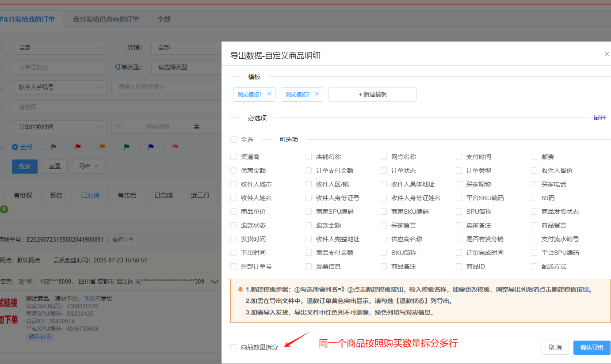Screen dimensions: 611x364
Task: Check the 商品ID option
Action: pyautogui.click(x=459, y=266)
